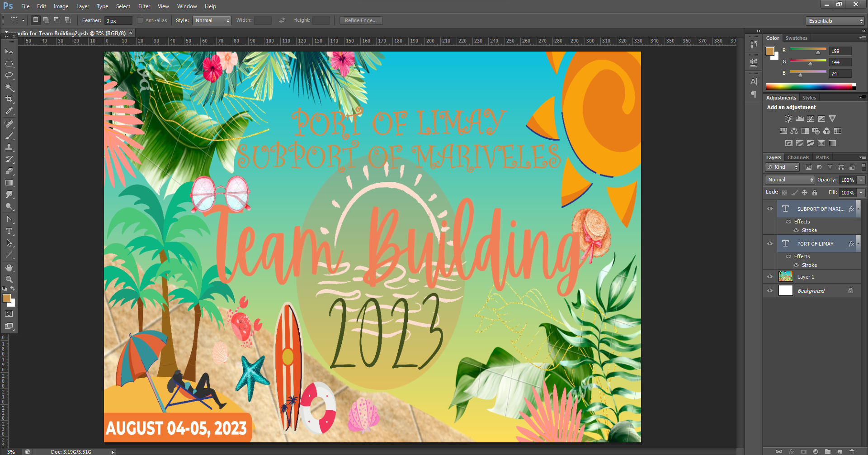Click the Refine Edge... button
This screenshot has height=455, width=868.
(361, 20)
